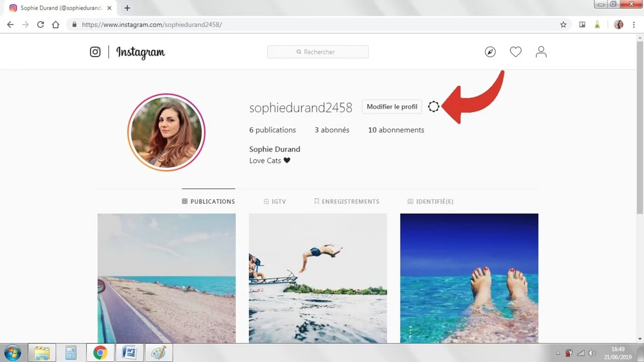The height and width of the screenshot is (362, 644).
Task: Click the Love Cats bio text
Action: click(x=269, y=160)
